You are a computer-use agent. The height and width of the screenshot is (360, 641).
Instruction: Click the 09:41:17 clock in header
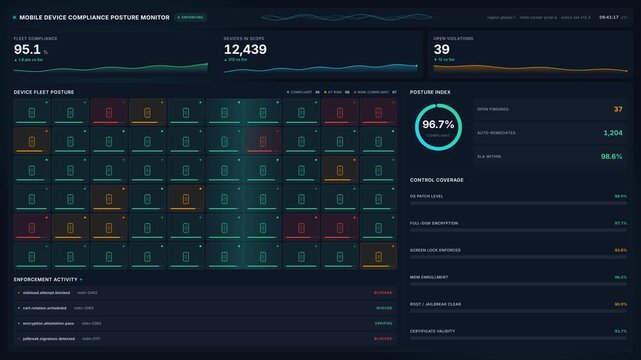609,18
